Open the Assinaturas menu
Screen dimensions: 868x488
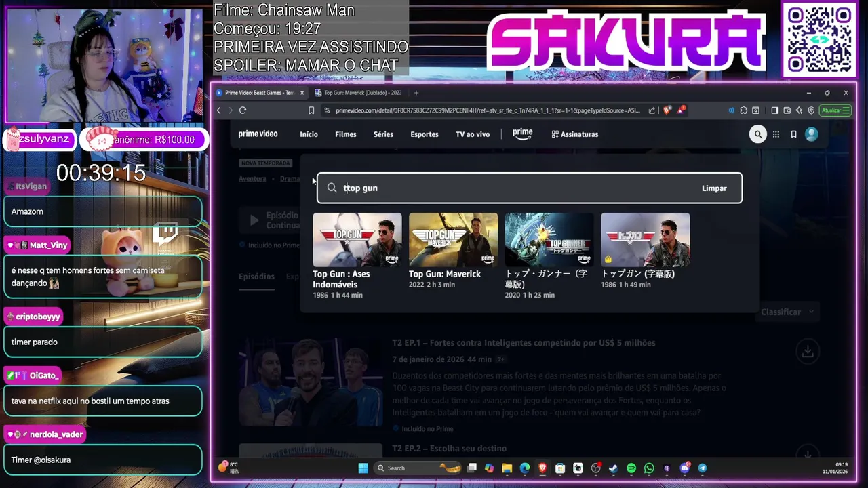[x=575, y=134]
